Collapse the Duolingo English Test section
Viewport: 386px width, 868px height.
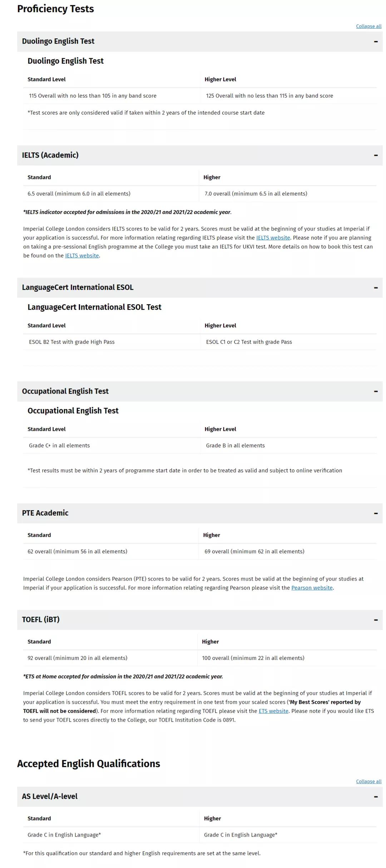[376, 41]
